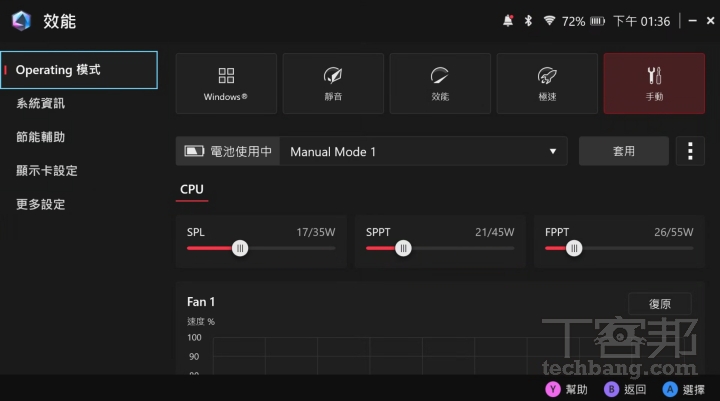This screenshot has height=401, width=720.
Task: Minimize the Armoury Crate window
Action: coord(692,21)
